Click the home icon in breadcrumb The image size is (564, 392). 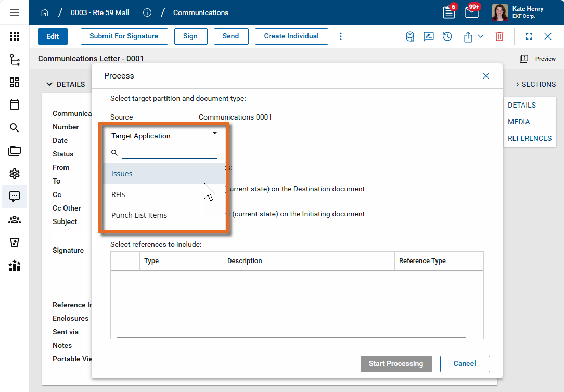[45, 12]
